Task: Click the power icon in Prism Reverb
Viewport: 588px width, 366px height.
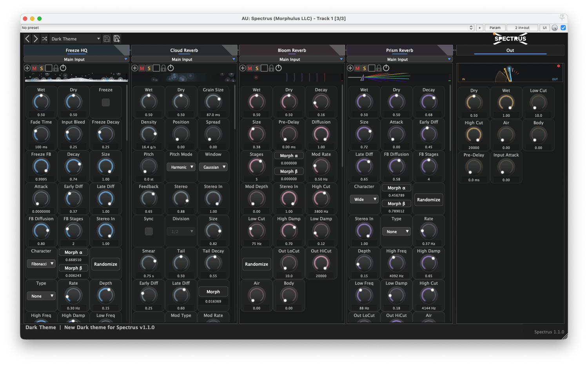Action: [386, 68]
